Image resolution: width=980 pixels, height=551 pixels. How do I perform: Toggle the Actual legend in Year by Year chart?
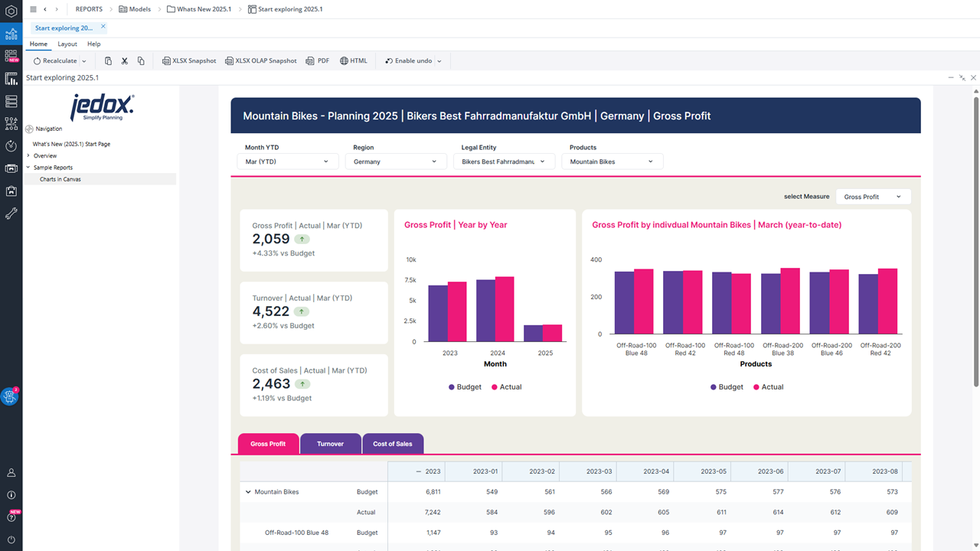pos(505,387)
